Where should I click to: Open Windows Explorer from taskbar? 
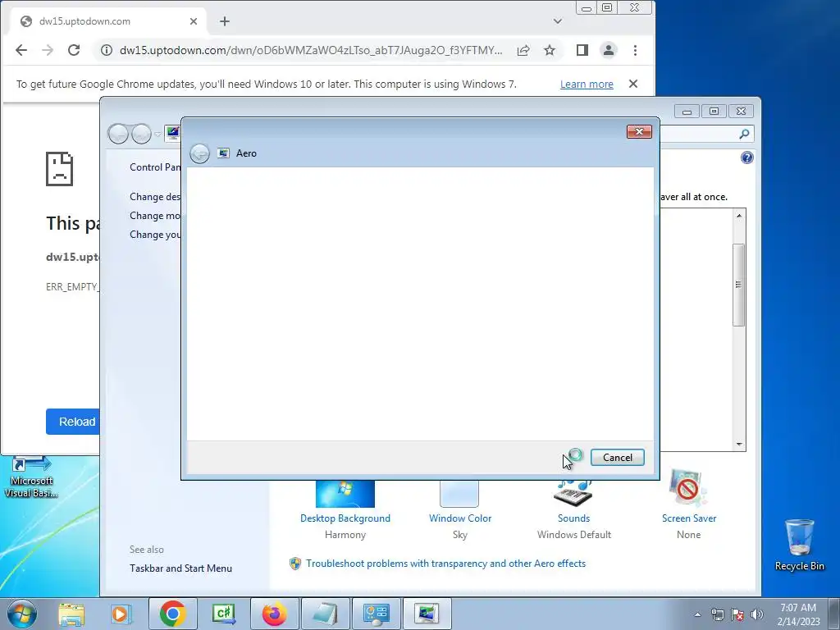pyautogui.click(x=71, y=614)
